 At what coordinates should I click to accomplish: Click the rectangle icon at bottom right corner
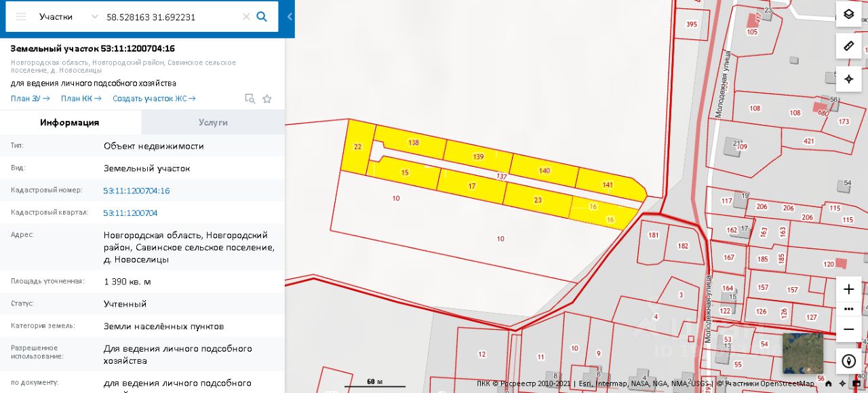[x=856, y=383]
